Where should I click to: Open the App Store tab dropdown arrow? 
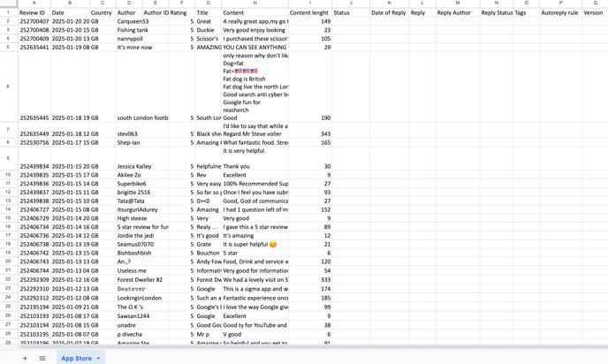click(x=98, y=358)
